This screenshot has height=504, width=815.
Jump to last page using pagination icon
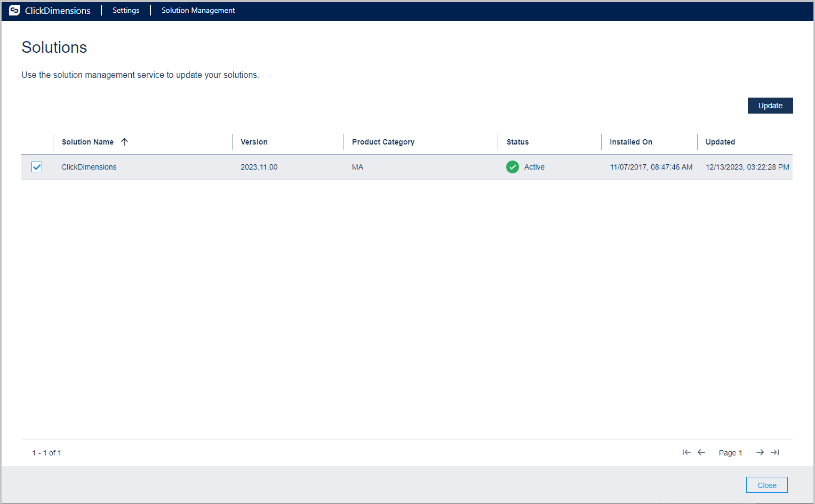tap(774, 452)
